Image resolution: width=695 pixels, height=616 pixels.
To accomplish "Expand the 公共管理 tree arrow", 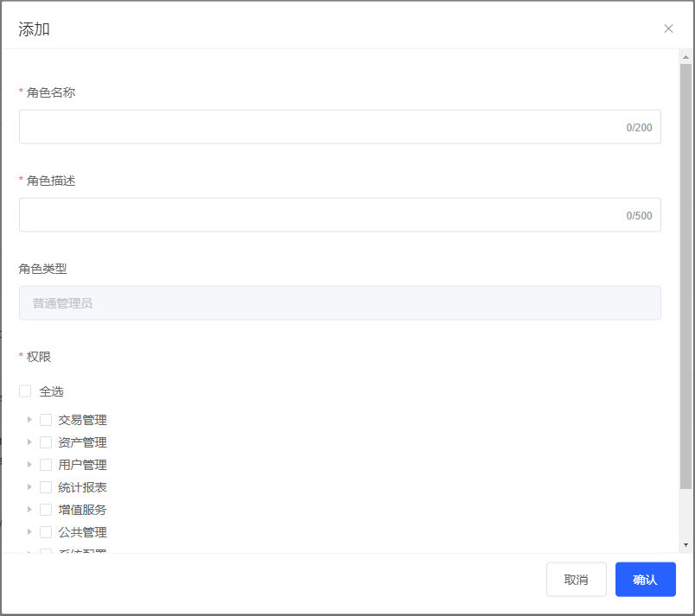I will pyautogui.click(x=29, y=532).
